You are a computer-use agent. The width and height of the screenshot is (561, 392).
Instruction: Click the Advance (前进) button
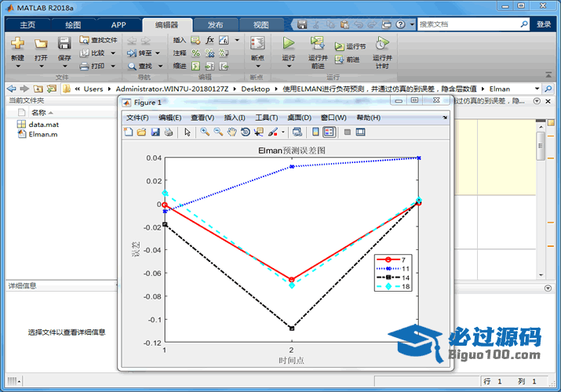[x=347, y=60]
